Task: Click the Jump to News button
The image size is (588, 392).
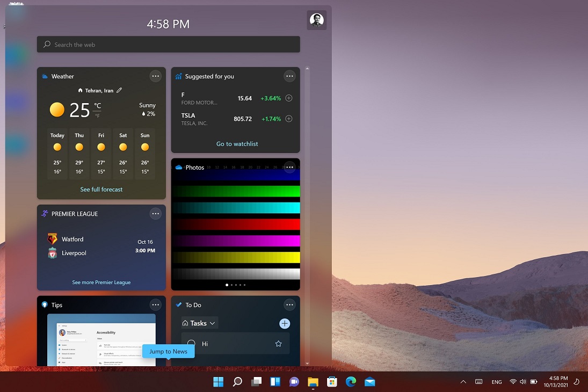Action: tap(168, 351)
